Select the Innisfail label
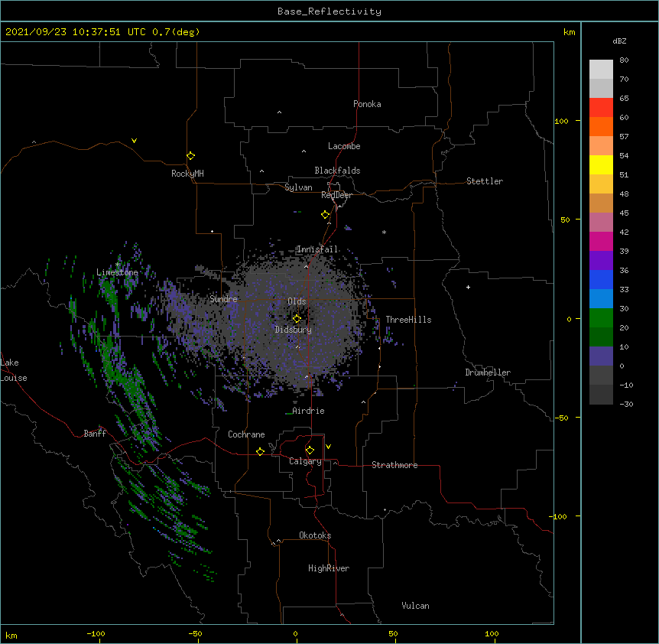The image size is (659, 644). point(317,249)
